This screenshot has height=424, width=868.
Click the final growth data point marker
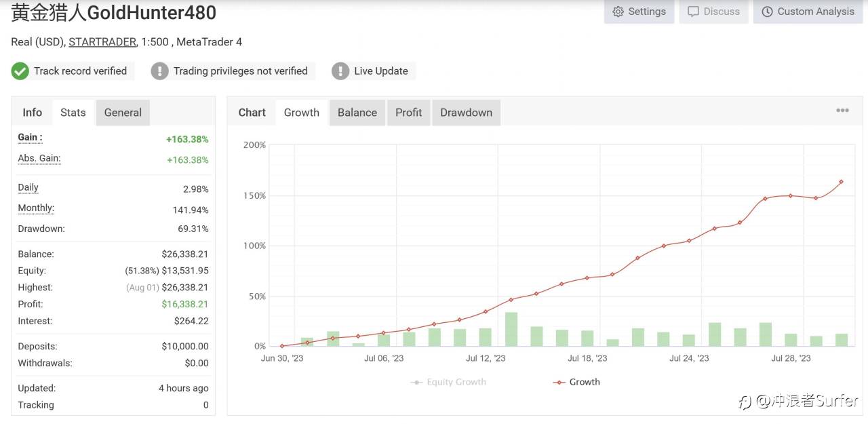click(841, 182)
